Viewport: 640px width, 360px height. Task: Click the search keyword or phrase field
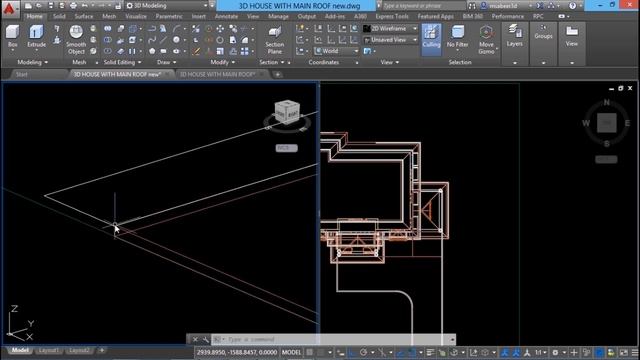pos(423,6)
